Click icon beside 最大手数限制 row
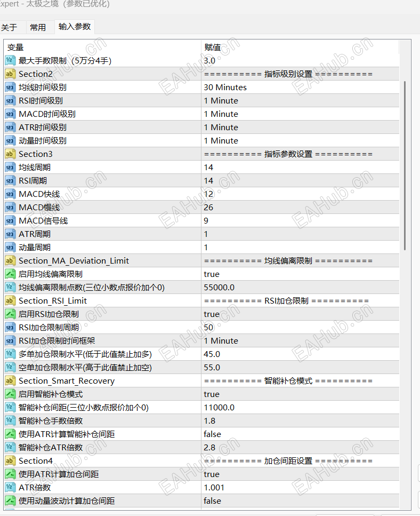Image resolution: width=420 pixels, height=516 pixels. [x=10, y=60]
